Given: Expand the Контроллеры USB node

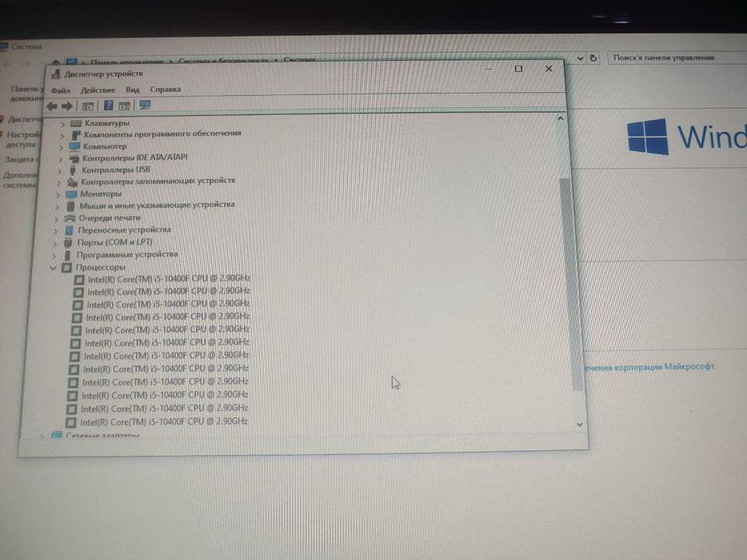Looking at the screenshot, I should point(59,170).
